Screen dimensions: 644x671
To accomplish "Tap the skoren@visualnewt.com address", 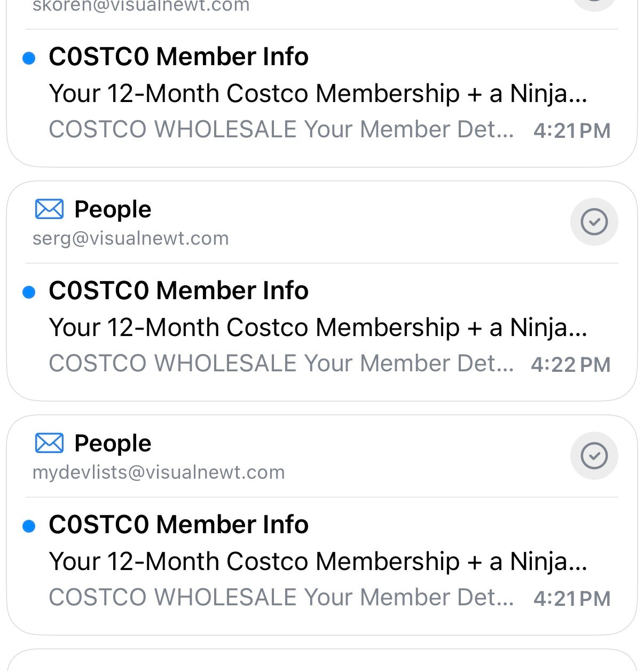I will (x=141, y=6).
